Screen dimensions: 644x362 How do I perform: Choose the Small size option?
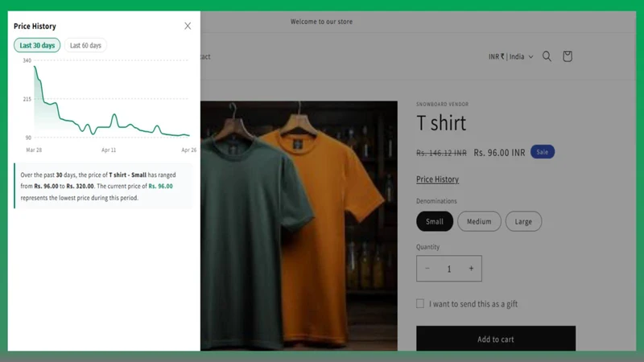(x=435, y=221)
